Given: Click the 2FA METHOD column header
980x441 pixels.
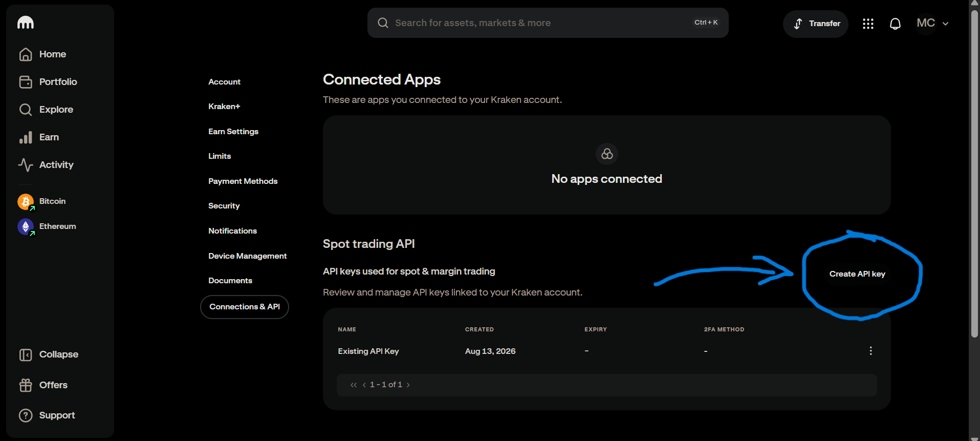Looking at the screenshot, I should coord(724,329).
